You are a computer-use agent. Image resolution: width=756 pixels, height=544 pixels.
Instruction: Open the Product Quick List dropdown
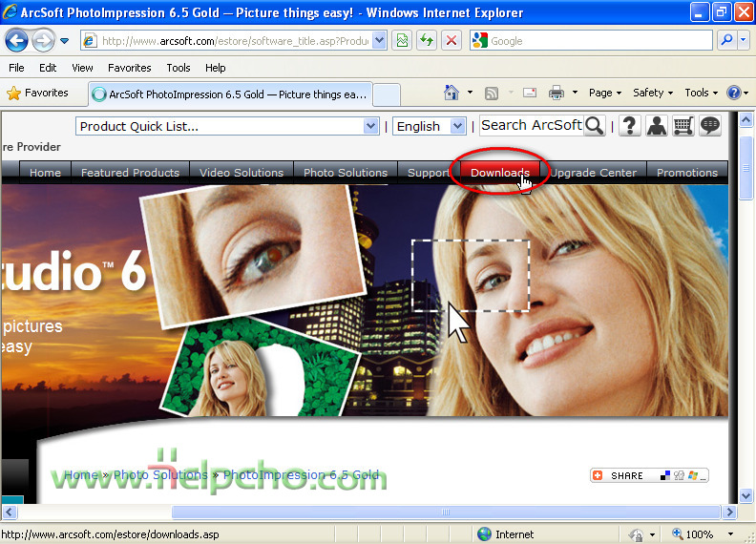click(227, 126)
